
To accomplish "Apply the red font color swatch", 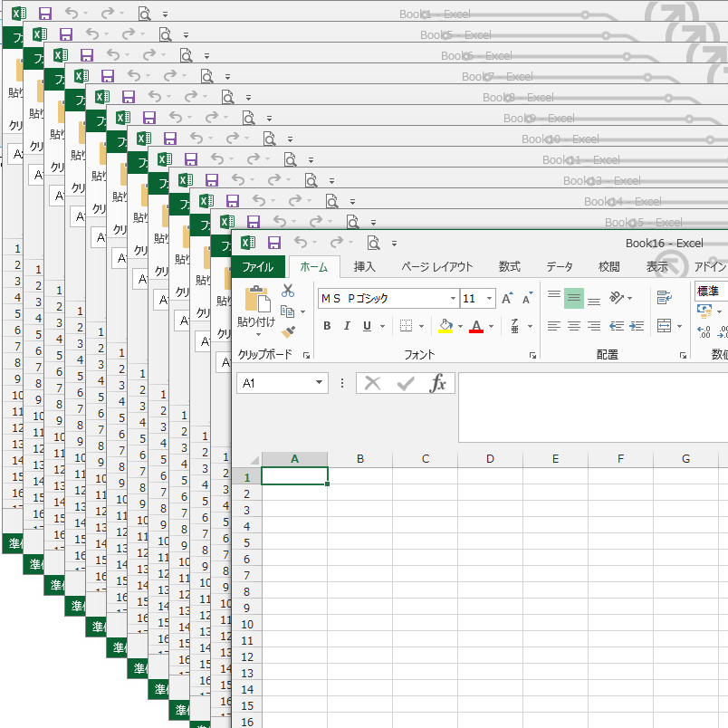I will click(x=476, y=326).
